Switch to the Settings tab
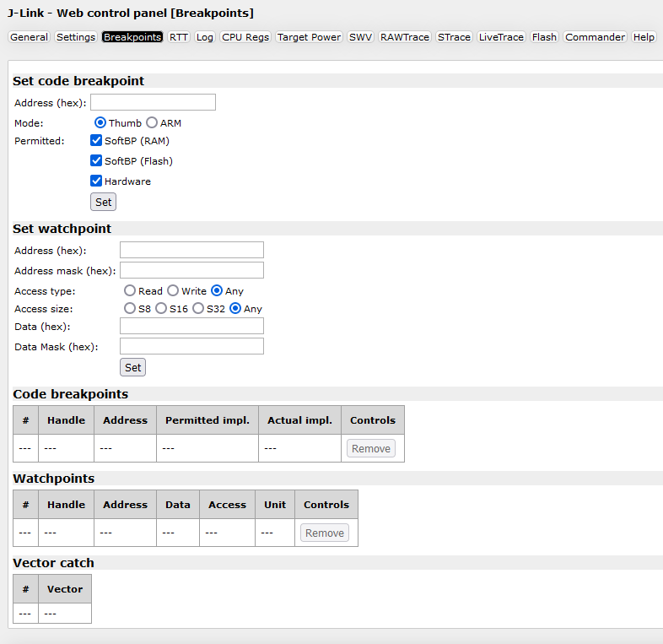 point(76,37)
